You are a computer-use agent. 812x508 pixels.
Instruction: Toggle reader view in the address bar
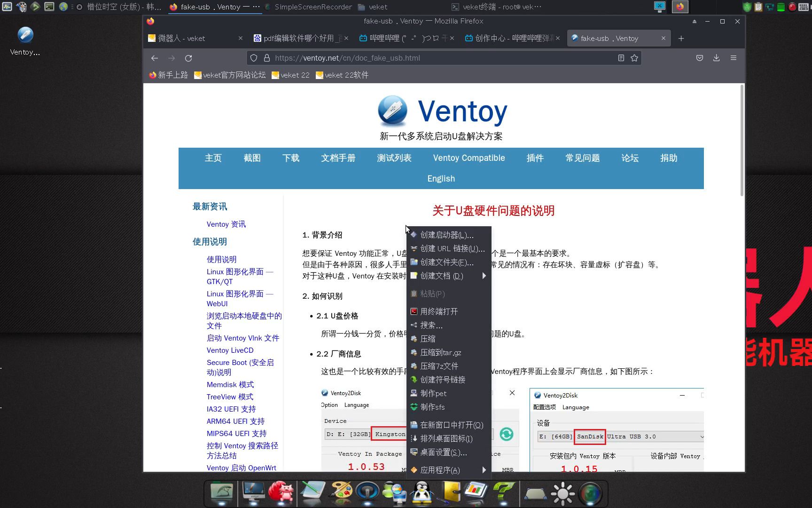coord(620,58)
